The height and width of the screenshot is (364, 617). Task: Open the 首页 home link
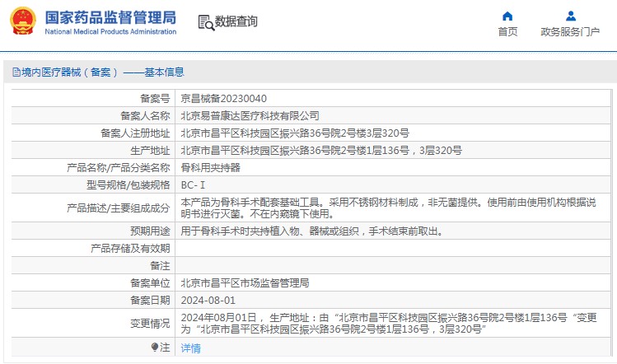tap(507, 31)
